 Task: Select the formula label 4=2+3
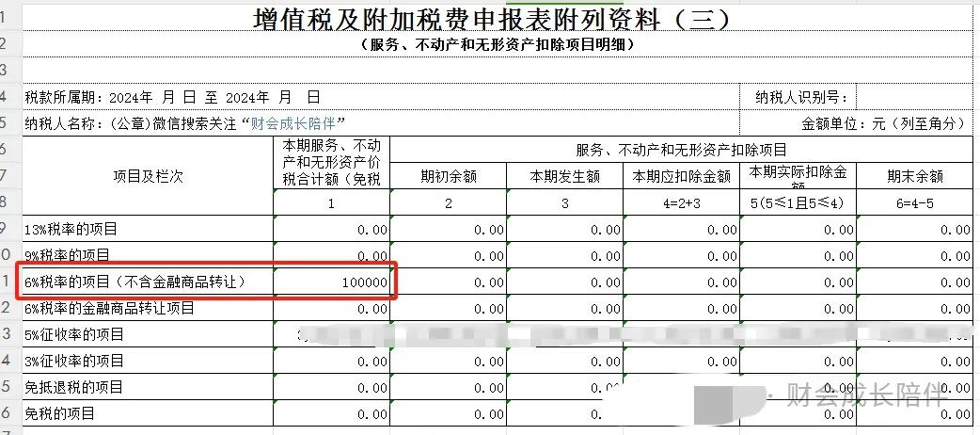(681, 202)
